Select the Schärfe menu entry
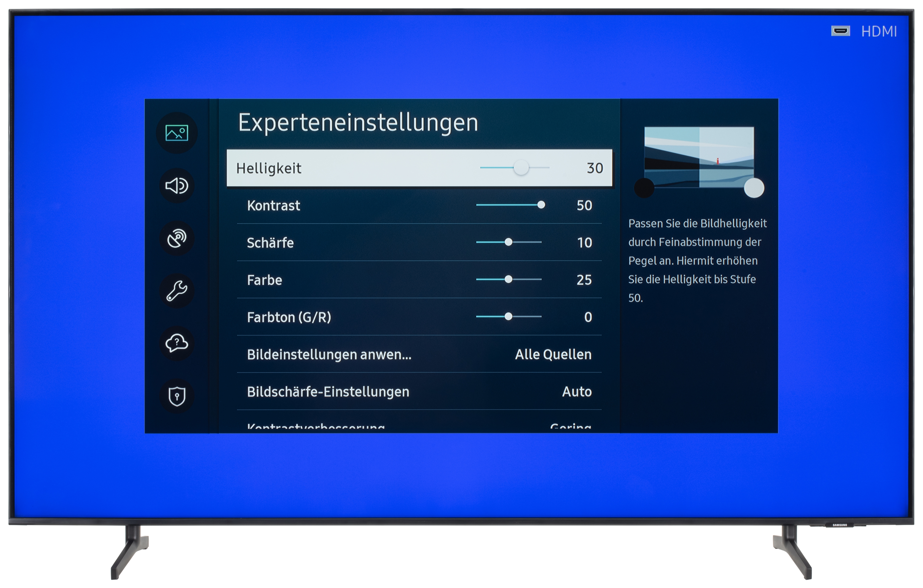This screenshot has width=923, height=588. [271, 242]
